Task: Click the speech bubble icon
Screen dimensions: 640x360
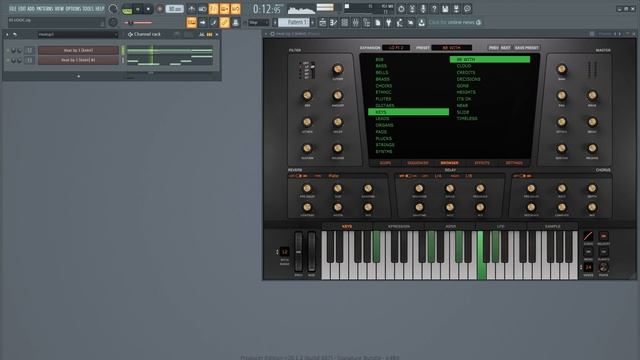Action: coord(467,9)
